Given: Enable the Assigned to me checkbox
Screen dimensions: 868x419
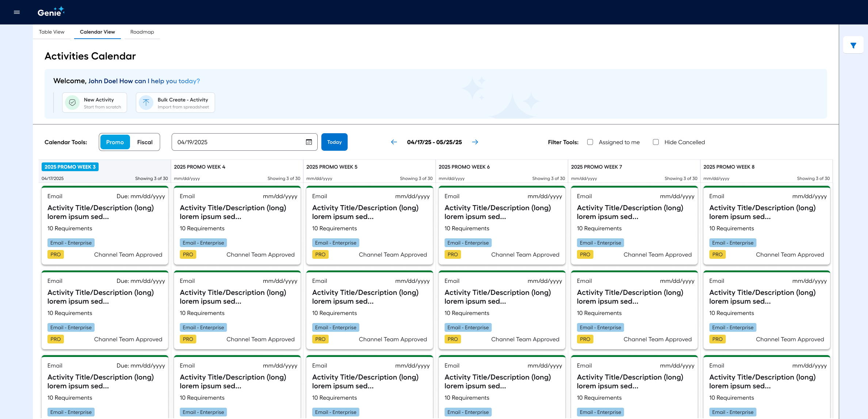Looking at the screenshot, I should click(590, 142).
